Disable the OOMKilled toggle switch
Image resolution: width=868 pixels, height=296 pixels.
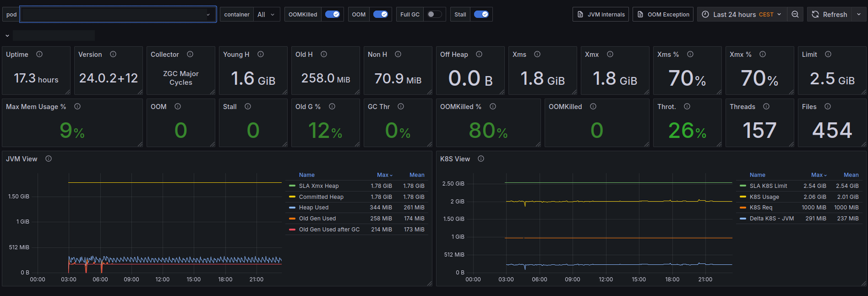click(333, 14)
